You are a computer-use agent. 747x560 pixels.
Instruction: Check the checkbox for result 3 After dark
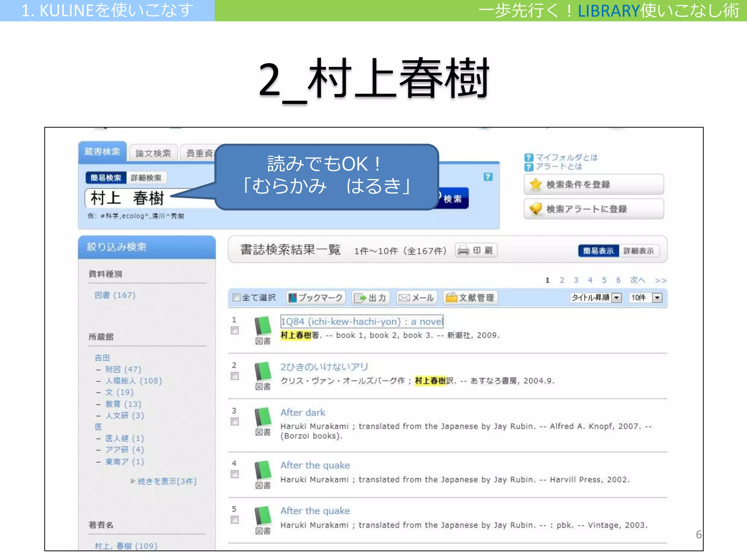(x=235, y=422)
